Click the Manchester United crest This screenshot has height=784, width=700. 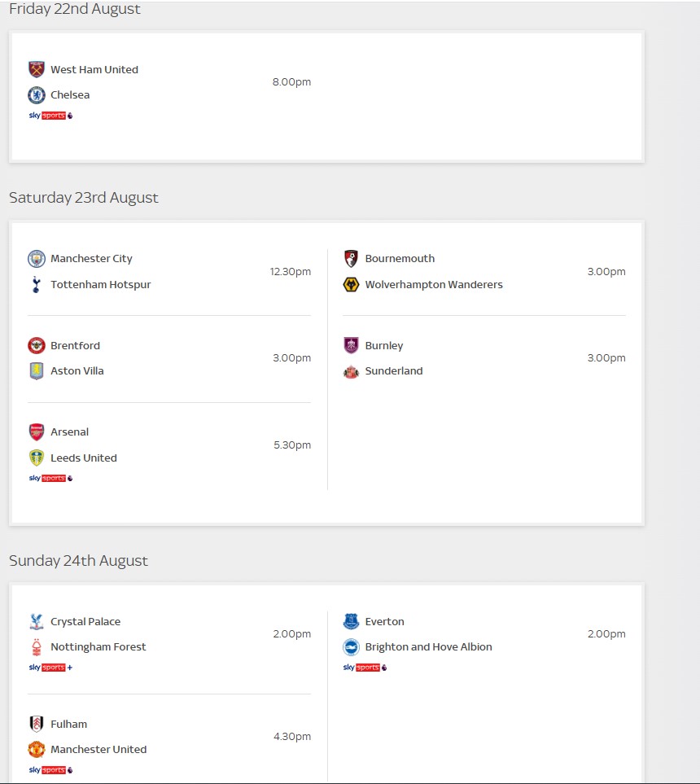(x=37, y=750)
